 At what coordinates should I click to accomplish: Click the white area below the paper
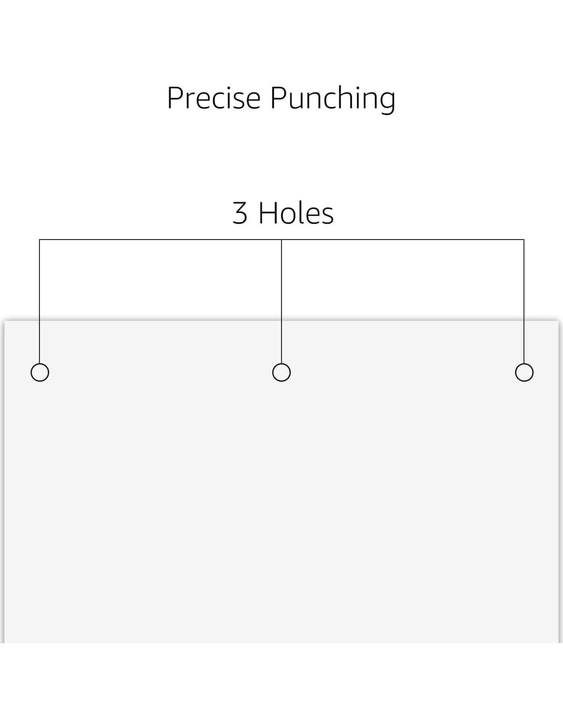281,686
